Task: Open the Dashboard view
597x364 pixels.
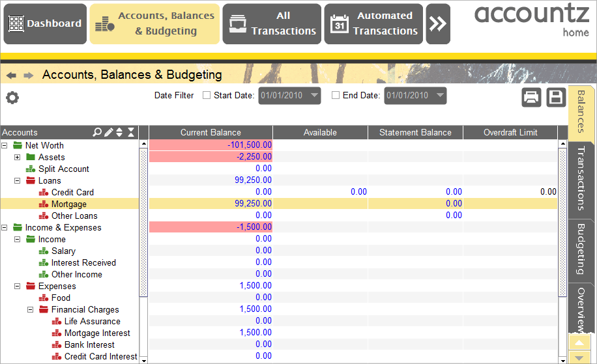Action: 45,23
